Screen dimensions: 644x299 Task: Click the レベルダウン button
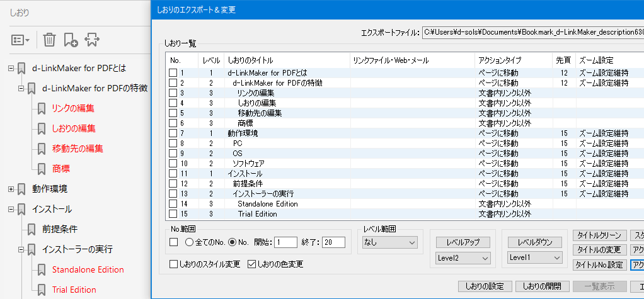pyautogui.click(x=535, y=242)
